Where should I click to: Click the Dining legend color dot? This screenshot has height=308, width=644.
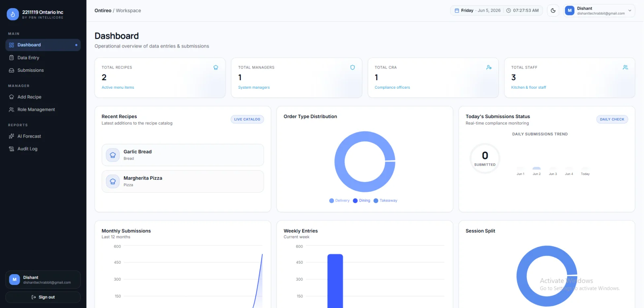pos(355,201)
